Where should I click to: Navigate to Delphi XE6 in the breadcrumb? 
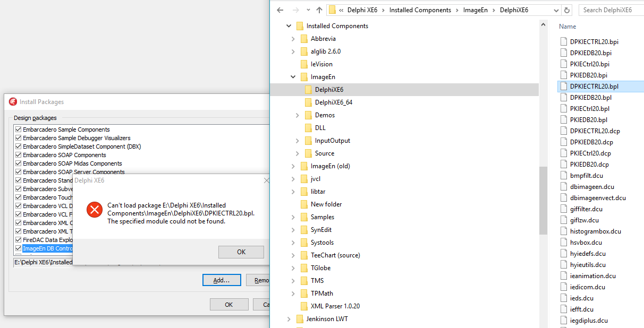pyautogui.click(x=363, y=10)
